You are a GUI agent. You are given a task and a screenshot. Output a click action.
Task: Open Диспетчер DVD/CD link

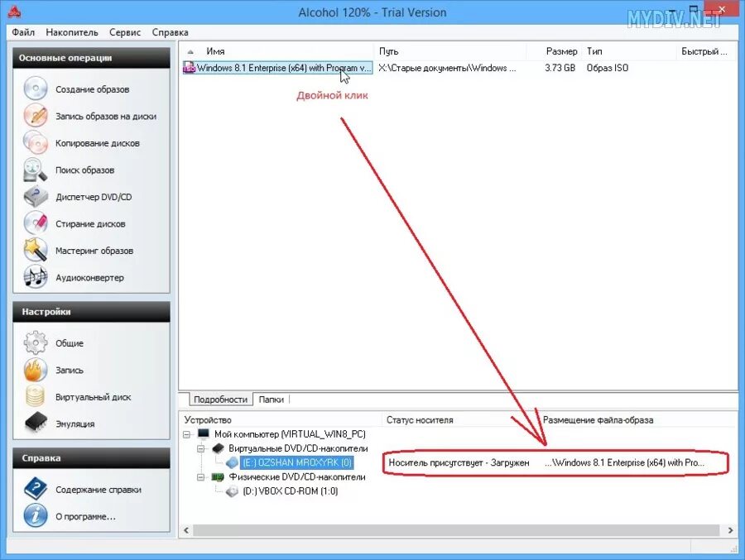coord(94,197)
